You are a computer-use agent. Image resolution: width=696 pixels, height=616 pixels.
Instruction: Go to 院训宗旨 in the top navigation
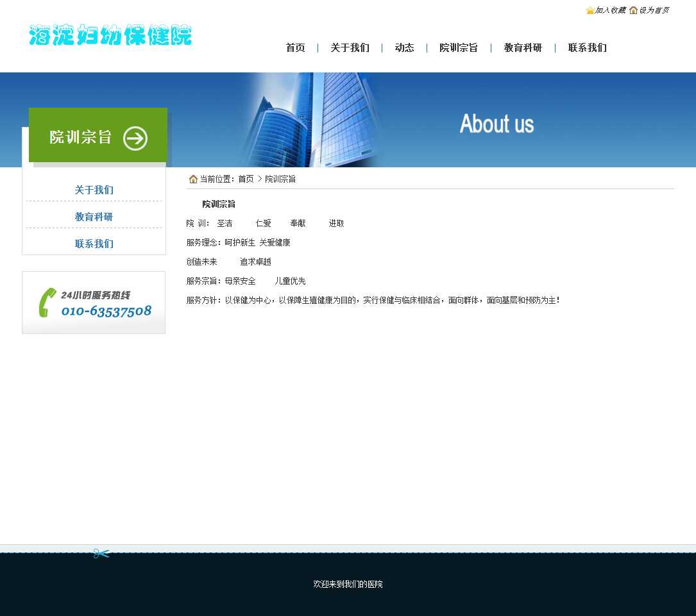[459, 48]
